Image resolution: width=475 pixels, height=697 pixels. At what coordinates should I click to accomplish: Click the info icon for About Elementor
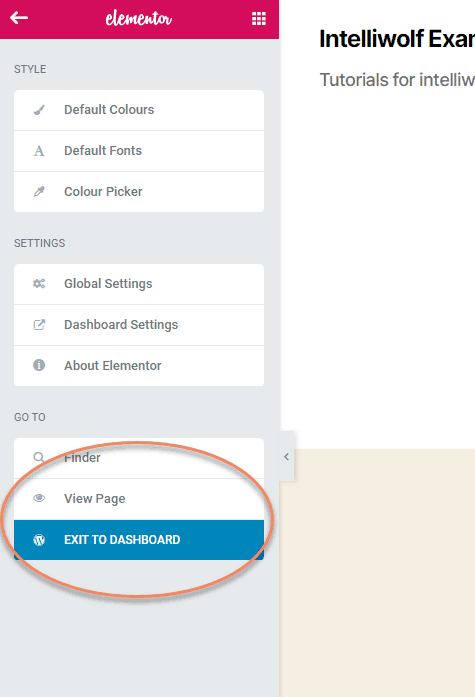(39, 365)
